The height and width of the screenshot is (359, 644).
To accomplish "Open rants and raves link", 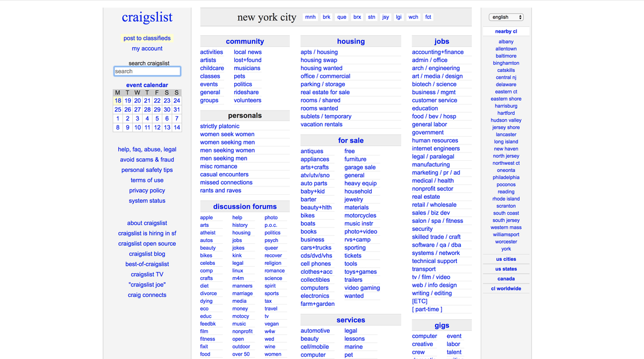I will coord(221,191).
